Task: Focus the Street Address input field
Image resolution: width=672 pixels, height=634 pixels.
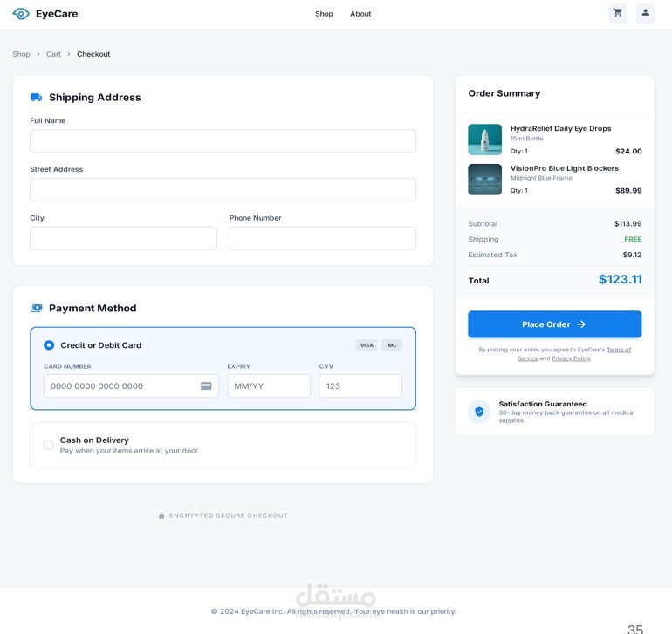Action: click(223, 190)
